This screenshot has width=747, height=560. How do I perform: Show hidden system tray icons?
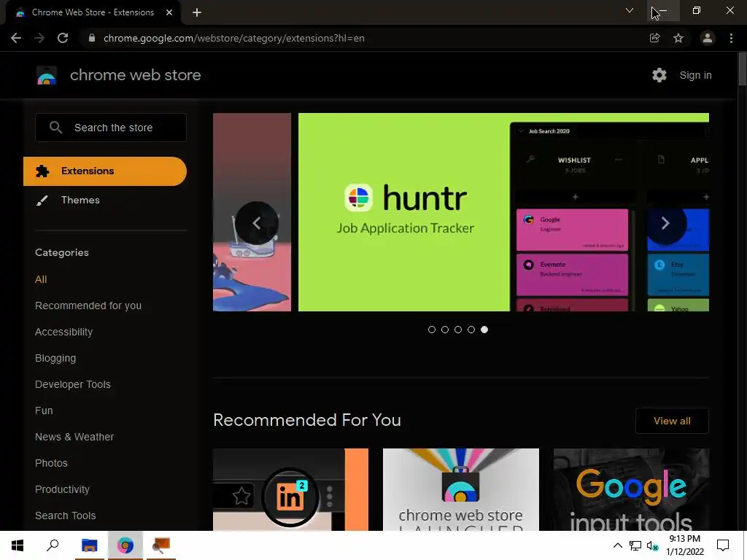click(x=617, y=545)
